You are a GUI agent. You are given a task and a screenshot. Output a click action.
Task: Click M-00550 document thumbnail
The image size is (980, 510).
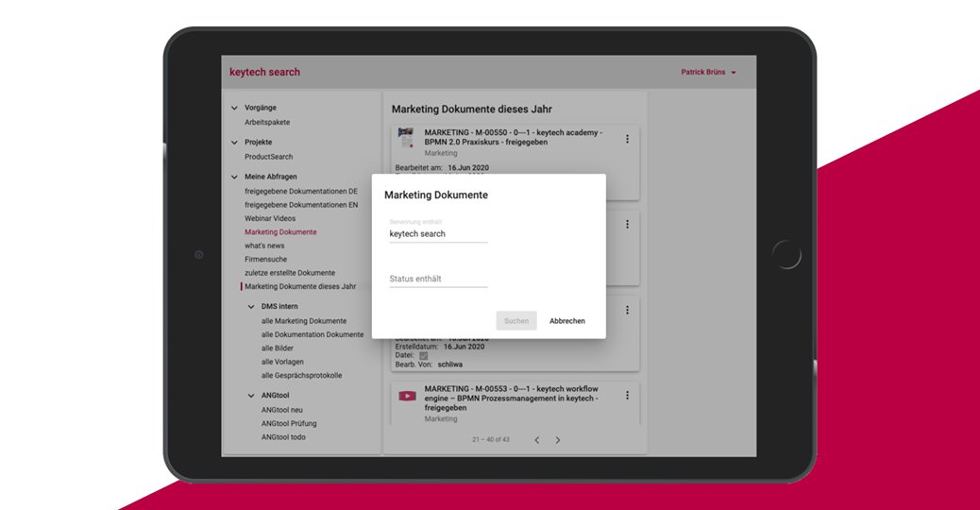[406, 138]
